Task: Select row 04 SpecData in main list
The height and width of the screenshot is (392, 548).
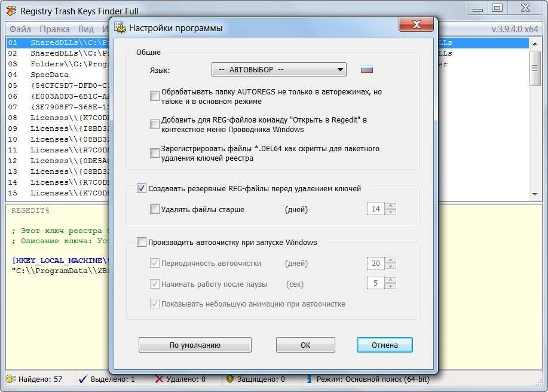Action: 58,75
